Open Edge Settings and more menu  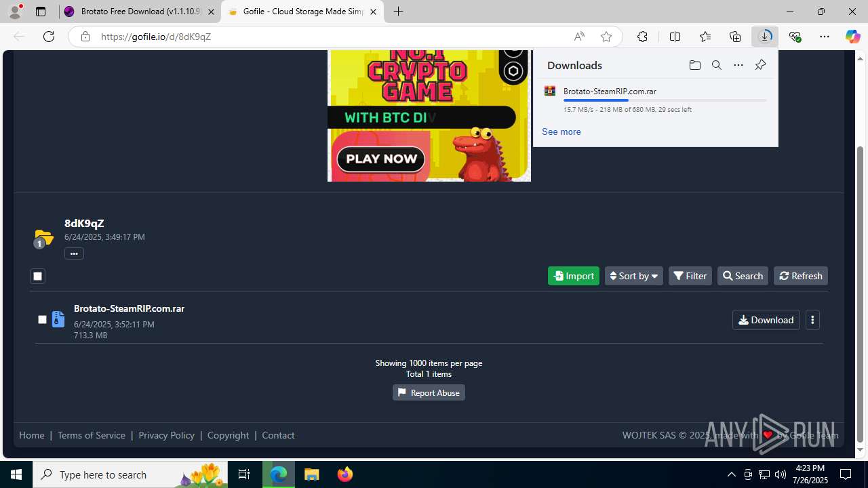tap(825, 37)
